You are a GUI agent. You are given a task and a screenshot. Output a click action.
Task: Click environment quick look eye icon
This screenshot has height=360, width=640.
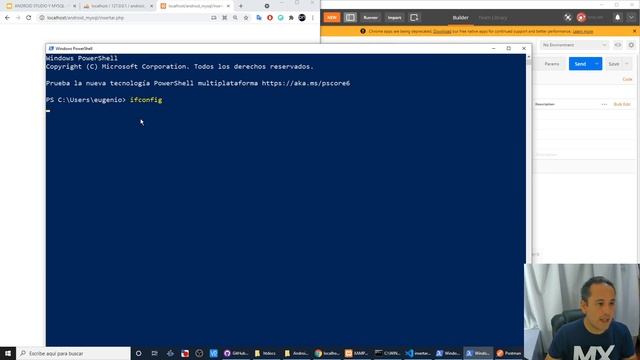pos(618,45)
